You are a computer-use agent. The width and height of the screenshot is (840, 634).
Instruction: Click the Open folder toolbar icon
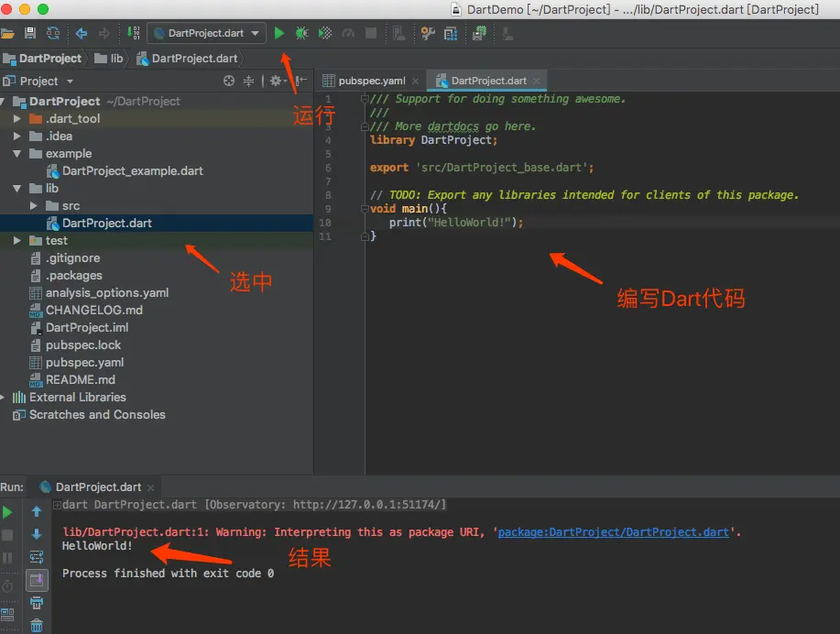(7, 34)
